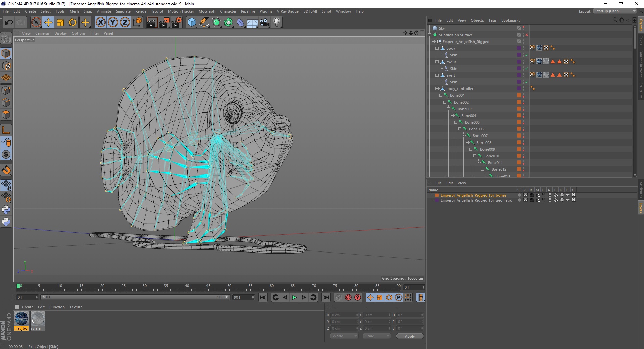Click the orange Emperor_Angelfish_Rigged_for_bones layer color
The image size is (644, 349).
(x=437, y=195)
